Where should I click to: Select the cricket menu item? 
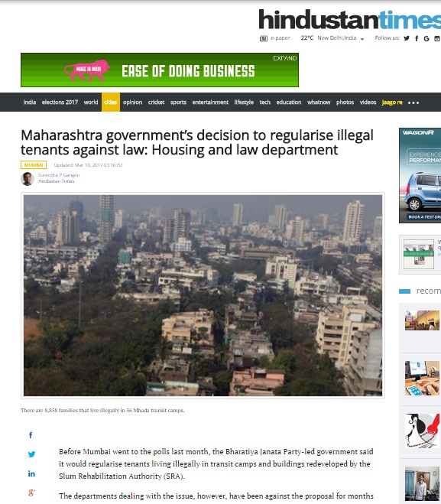156,102
